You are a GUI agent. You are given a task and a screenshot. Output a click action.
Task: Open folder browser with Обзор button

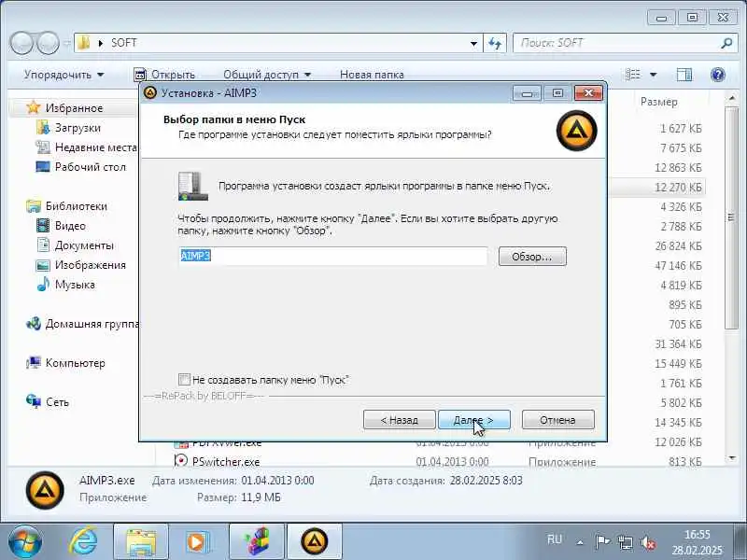532,257
